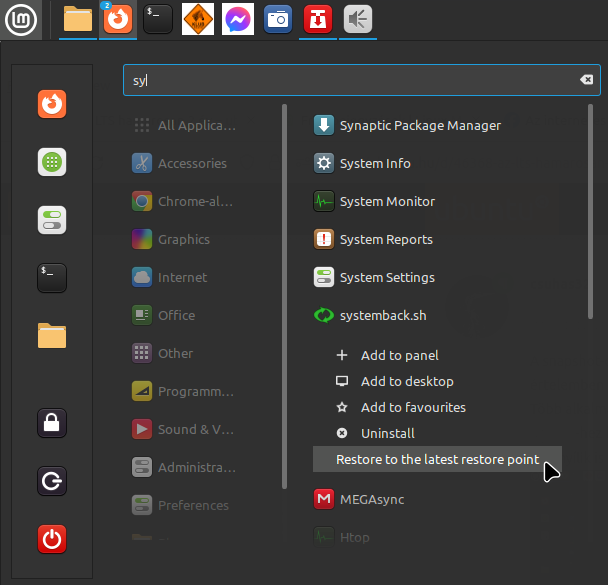Open the green app grid in the sidebar
Image resolution: width=608 pixels, height=585 pixels.
click(x=52, y=162)
